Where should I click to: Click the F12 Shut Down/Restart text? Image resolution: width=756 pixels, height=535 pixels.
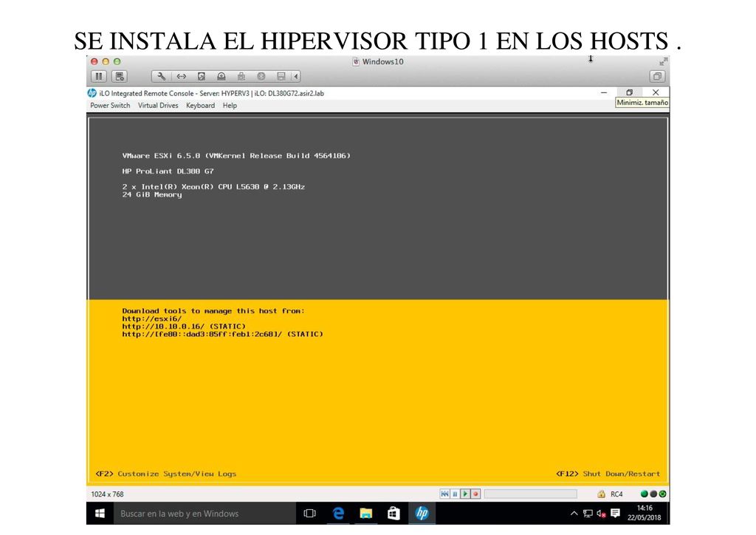coord(608,474)
